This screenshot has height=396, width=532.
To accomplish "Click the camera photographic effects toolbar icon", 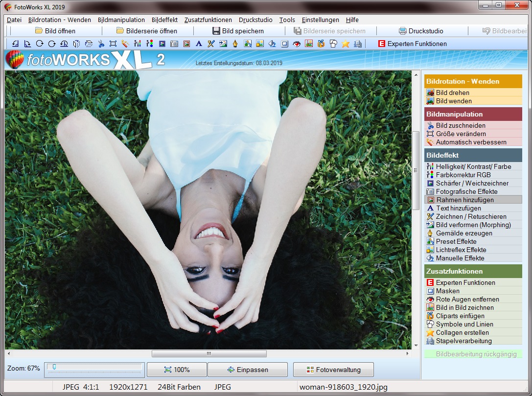I will (x=174, y=44).
